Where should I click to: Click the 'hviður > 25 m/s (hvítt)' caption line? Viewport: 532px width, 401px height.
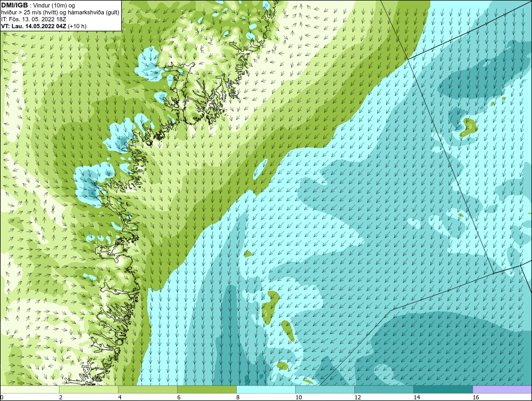[x=60, y=13]
